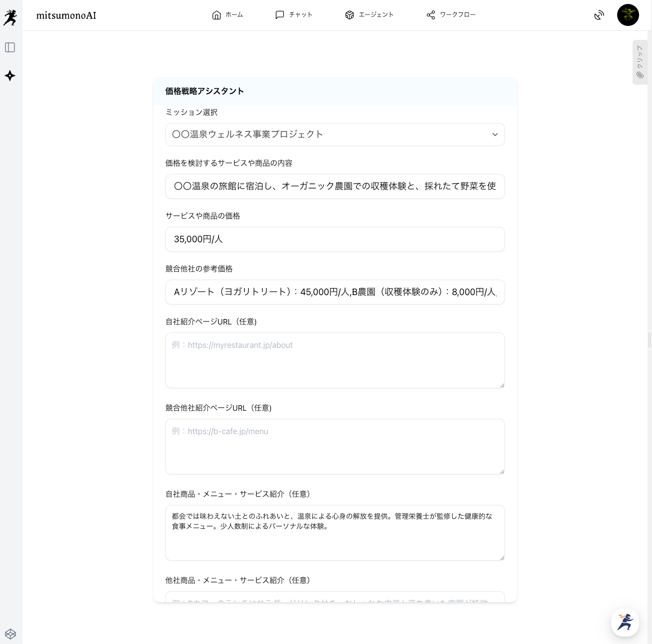This screenshot has width=652, height=644.
Task: Open the クリップ side tab
Action: tap(640, 62)
